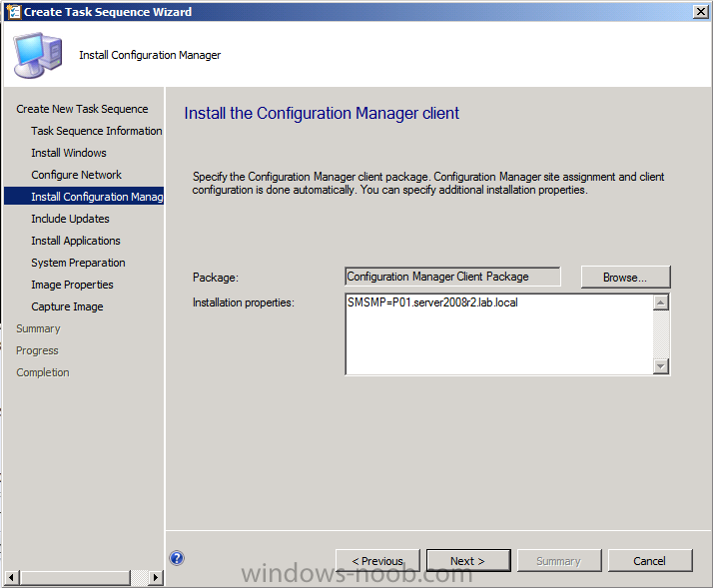The height and width of the screenshot is (588, 713).
Task: Click Progress in the left navigation
Action: pos(37,350)
